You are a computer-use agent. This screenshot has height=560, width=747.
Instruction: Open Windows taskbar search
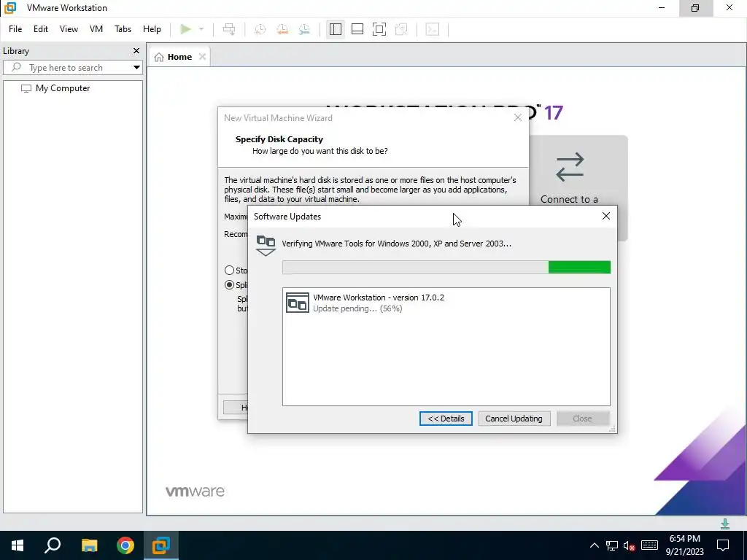point(53,545)
